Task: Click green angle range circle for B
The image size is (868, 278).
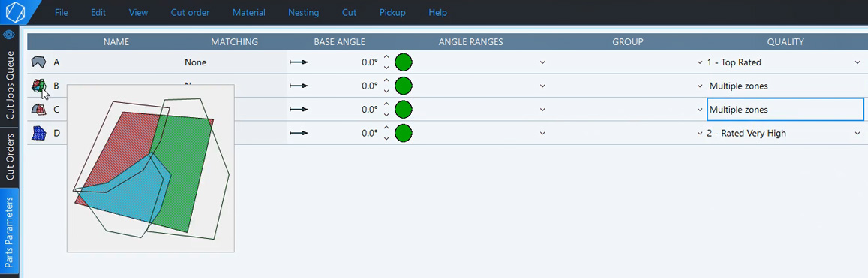Action: (x=404, y=86)
